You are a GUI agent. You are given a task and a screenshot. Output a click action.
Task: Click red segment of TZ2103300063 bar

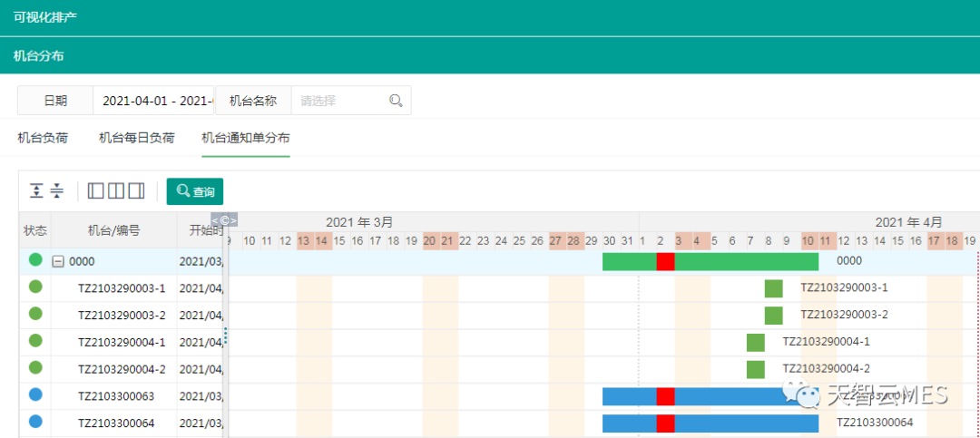click(x=666, y=396)
